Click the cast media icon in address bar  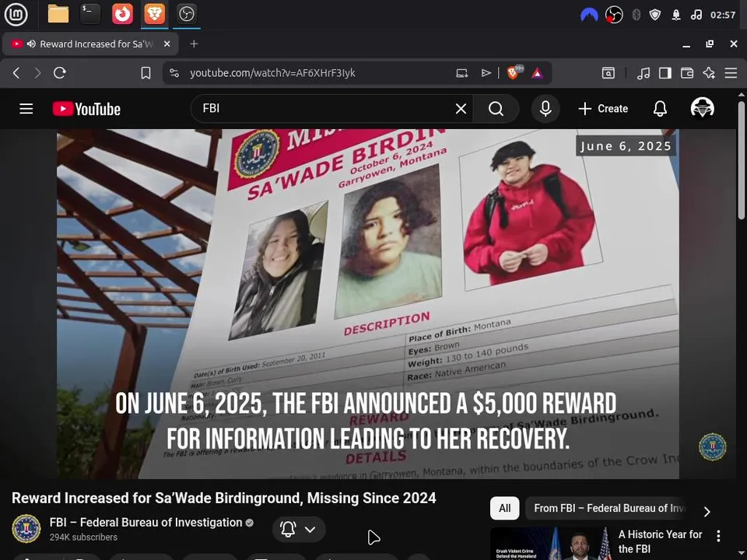point(462,73)
